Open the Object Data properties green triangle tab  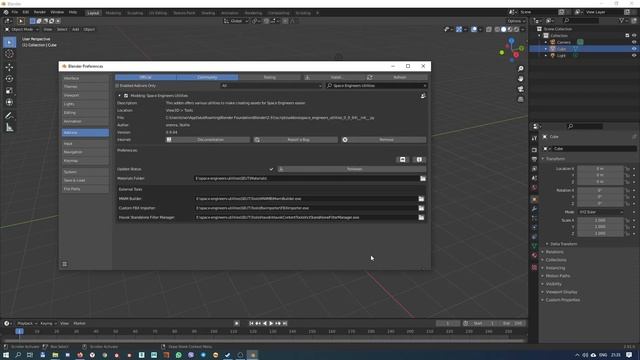(534, 246)
